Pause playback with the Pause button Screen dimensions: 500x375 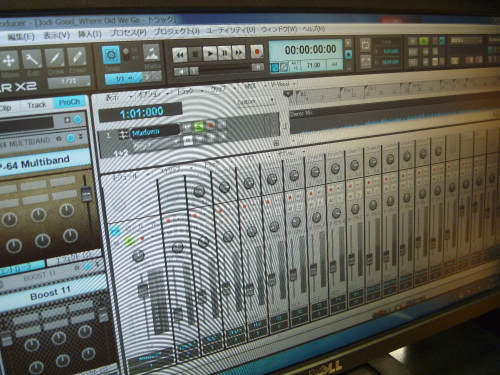point(225,53)
